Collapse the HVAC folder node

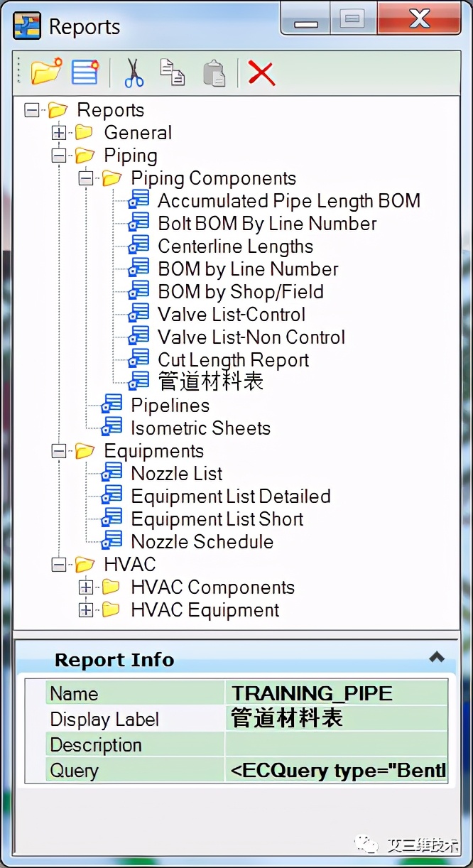coord(59,565)
